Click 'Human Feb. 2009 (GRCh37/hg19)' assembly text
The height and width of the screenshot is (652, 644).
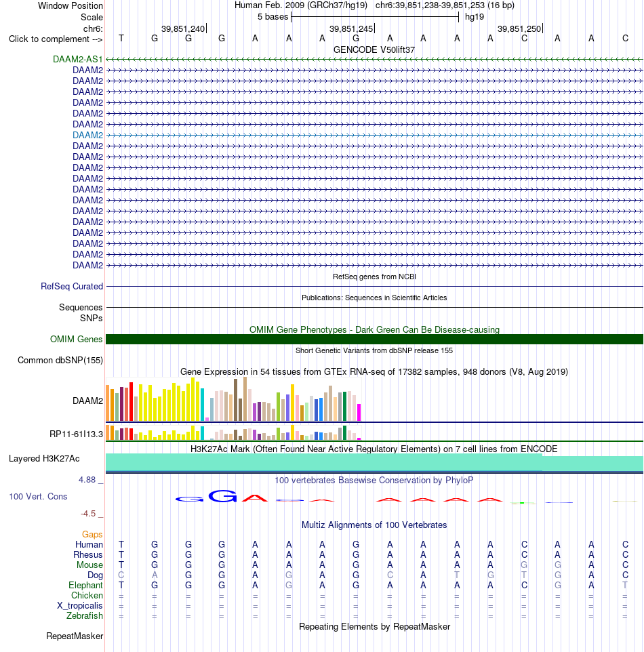[301, 5]
